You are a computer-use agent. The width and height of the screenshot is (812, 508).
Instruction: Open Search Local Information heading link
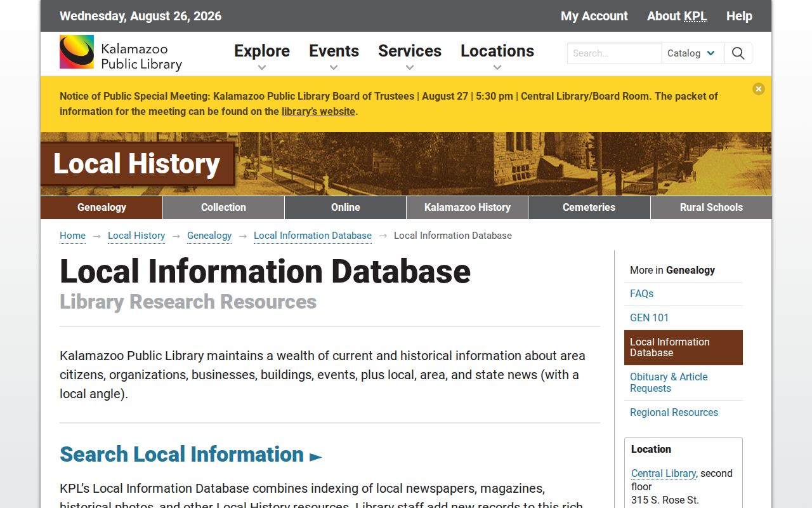tap(190, 455)
